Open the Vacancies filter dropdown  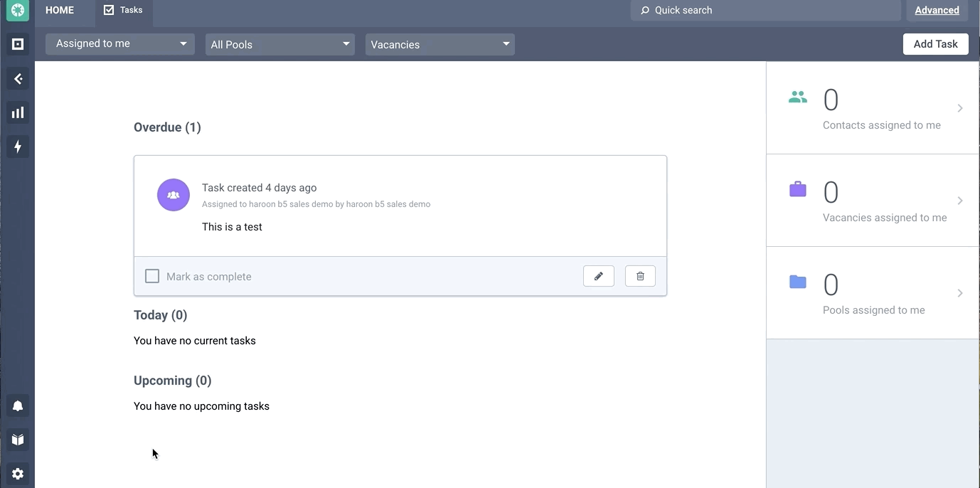440,44
